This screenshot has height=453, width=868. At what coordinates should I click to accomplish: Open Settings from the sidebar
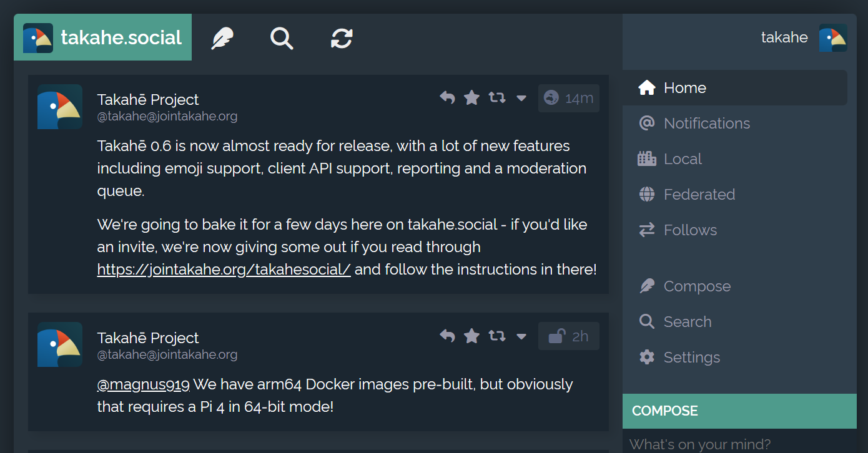click(735, 358)
